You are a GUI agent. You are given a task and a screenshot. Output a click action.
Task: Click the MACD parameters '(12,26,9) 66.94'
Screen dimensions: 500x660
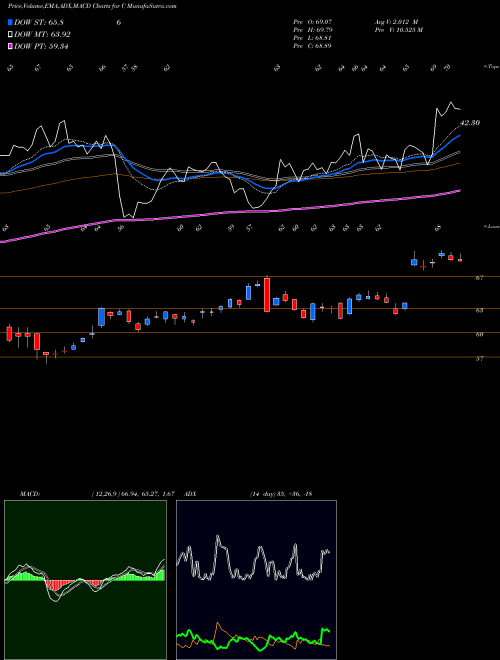112,494
